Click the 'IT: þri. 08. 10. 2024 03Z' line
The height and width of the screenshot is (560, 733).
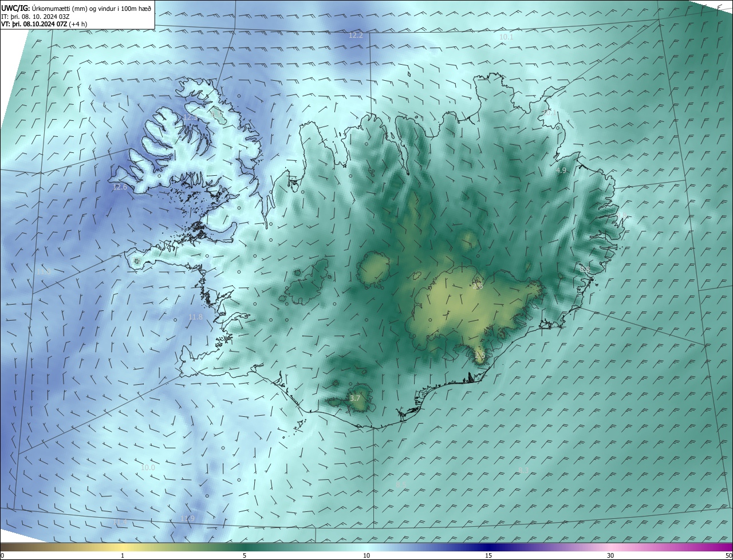[36, 17]
